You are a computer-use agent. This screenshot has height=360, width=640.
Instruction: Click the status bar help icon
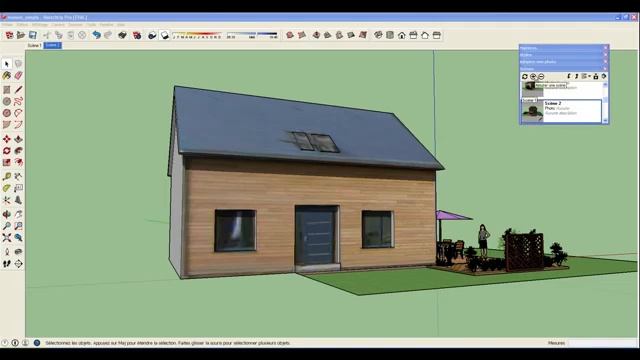point(37,343)
